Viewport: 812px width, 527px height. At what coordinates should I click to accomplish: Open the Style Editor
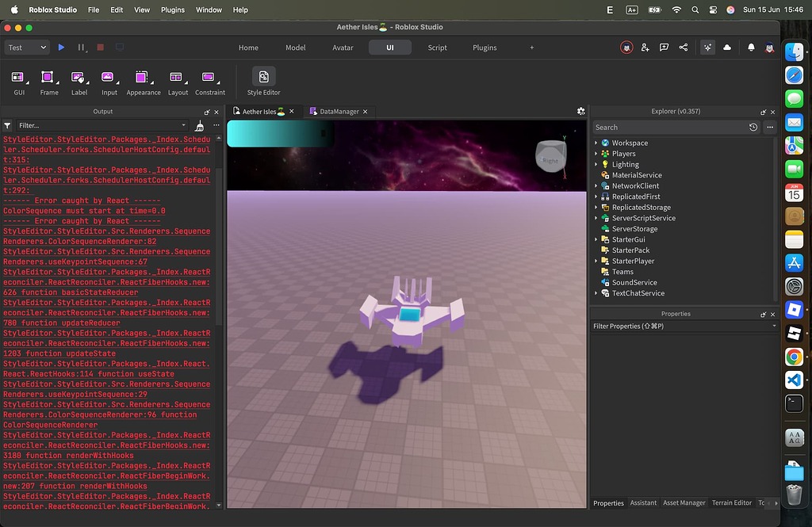[263, 82]
